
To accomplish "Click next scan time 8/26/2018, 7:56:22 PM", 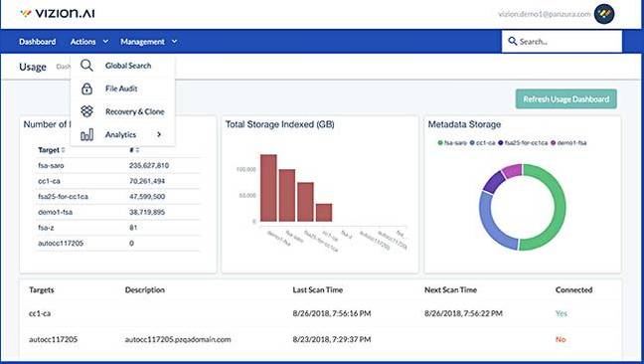I will click(x=463, y=313).
